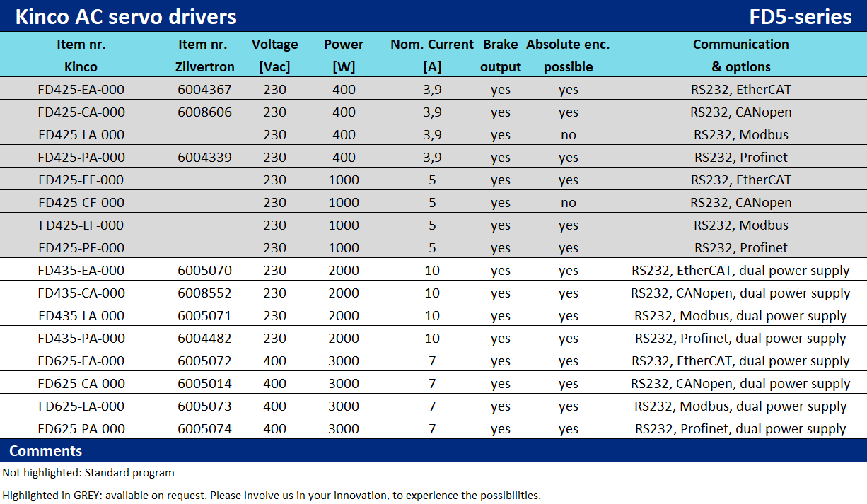Click the Comments section header

46,451
